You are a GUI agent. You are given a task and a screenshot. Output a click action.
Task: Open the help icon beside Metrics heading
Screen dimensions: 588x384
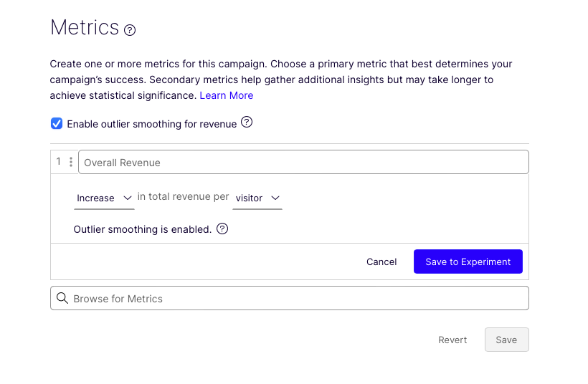(x=130, y=30)
